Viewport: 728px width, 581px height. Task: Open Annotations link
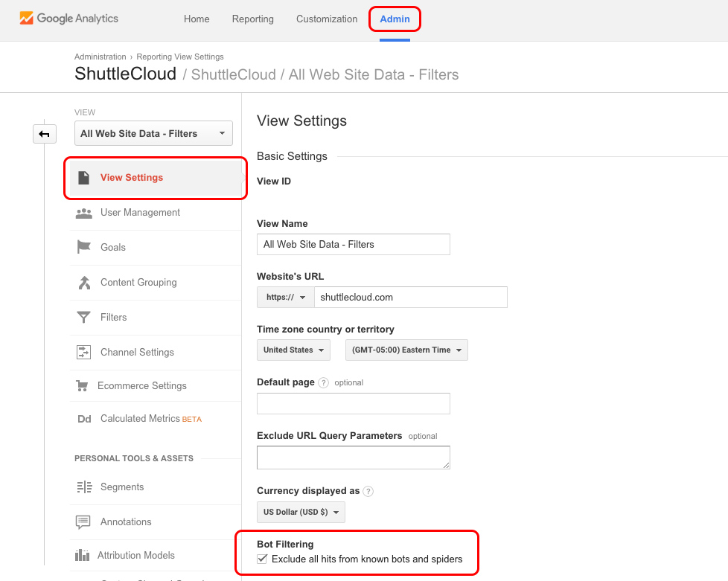[x=156, y=522]
